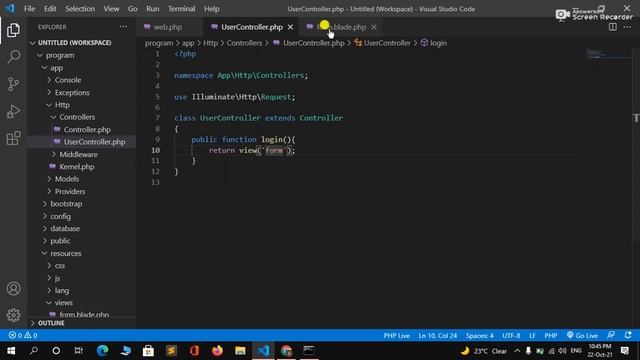
Task: Collapse the program folder
Action: click(x=60, y=55)
